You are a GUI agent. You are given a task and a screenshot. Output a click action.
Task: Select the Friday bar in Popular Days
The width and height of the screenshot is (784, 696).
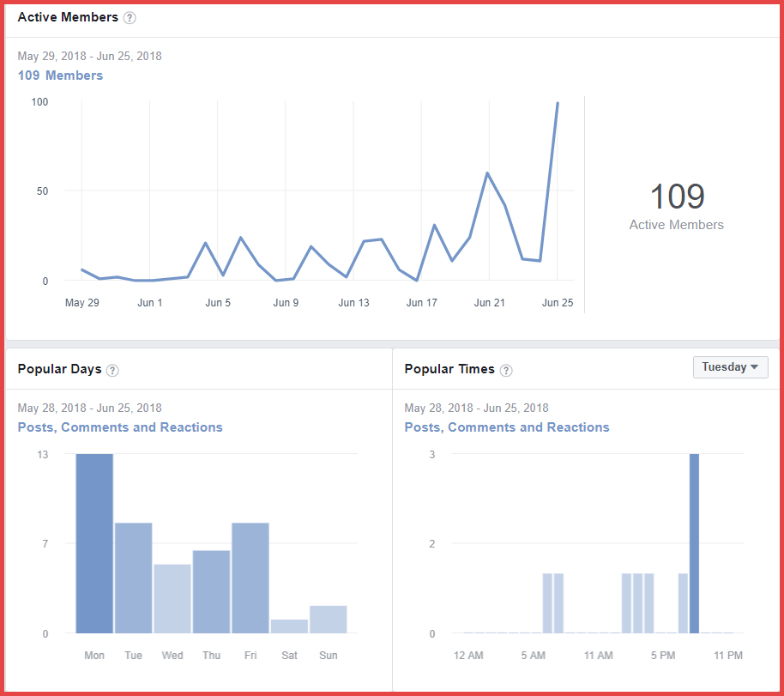[x=250, y=578]
